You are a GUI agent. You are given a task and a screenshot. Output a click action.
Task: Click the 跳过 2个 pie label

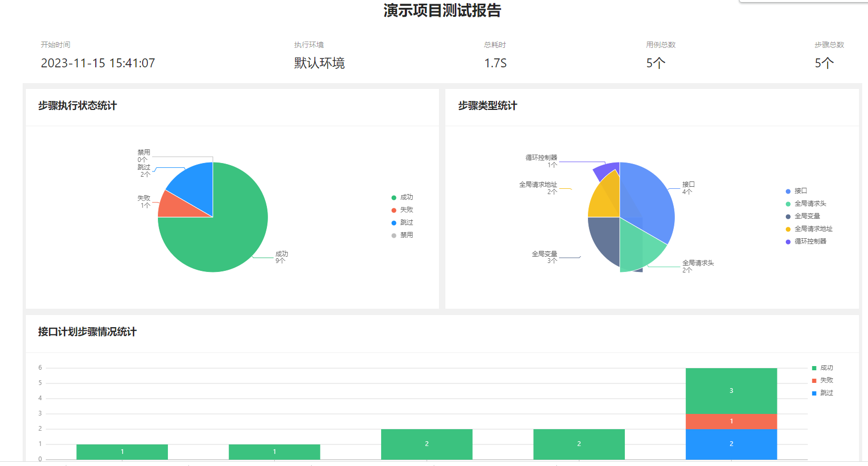(144, 170)
